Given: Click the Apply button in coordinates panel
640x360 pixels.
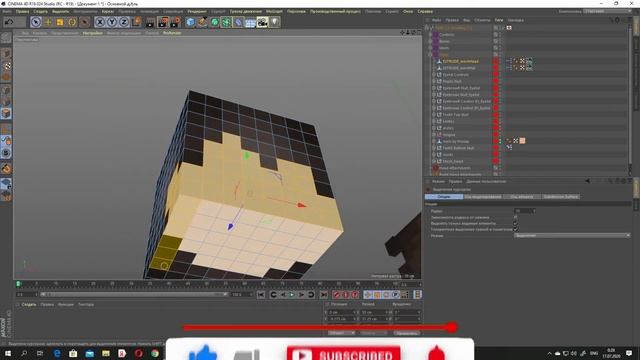Looking at the screenshot, I should point(407,333).
